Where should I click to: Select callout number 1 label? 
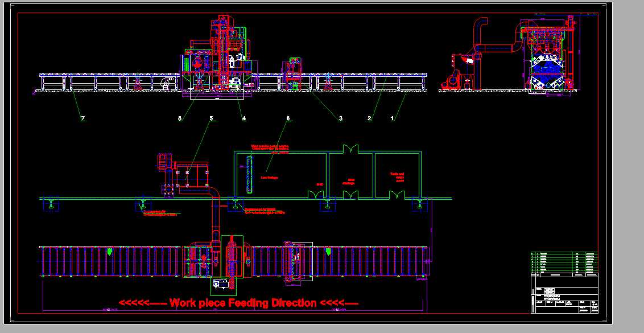click(x=392, y=118)
